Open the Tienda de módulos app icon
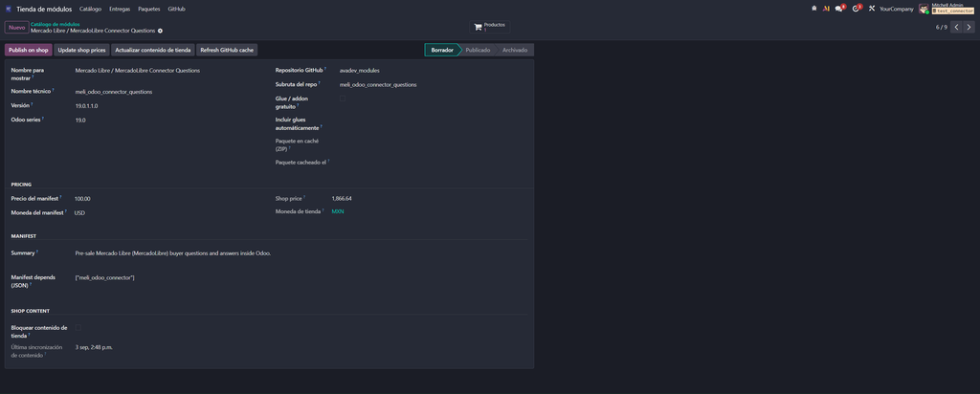 [x=8, y=9]
